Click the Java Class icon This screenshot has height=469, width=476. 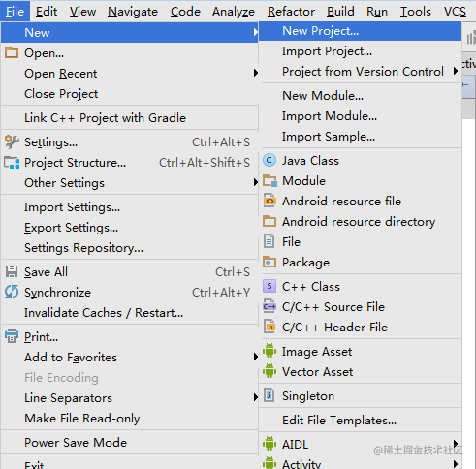(x=270, y=161)
